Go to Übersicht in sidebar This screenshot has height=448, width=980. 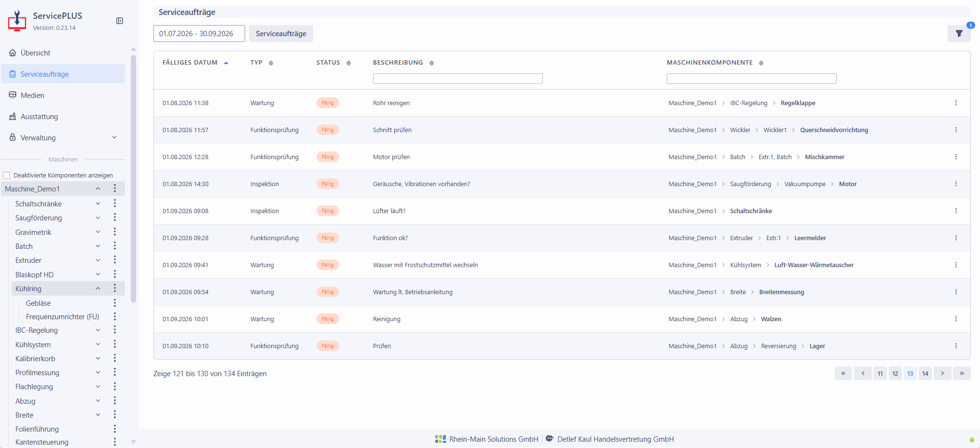[35, 53]
